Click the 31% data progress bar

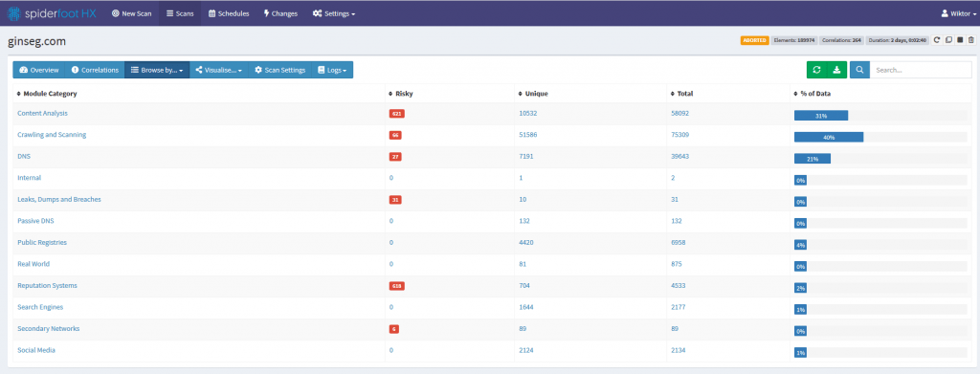pyautogui.click(x=821, y=116)
